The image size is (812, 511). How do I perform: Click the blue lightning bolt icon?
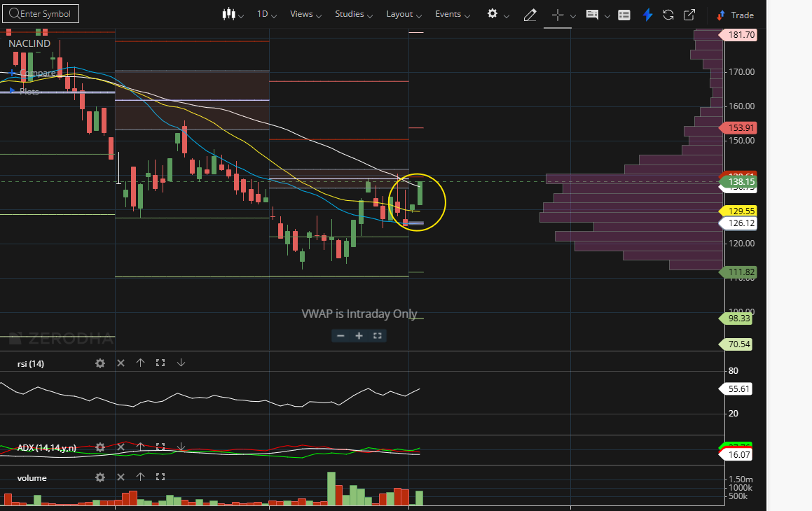point(647,15)
